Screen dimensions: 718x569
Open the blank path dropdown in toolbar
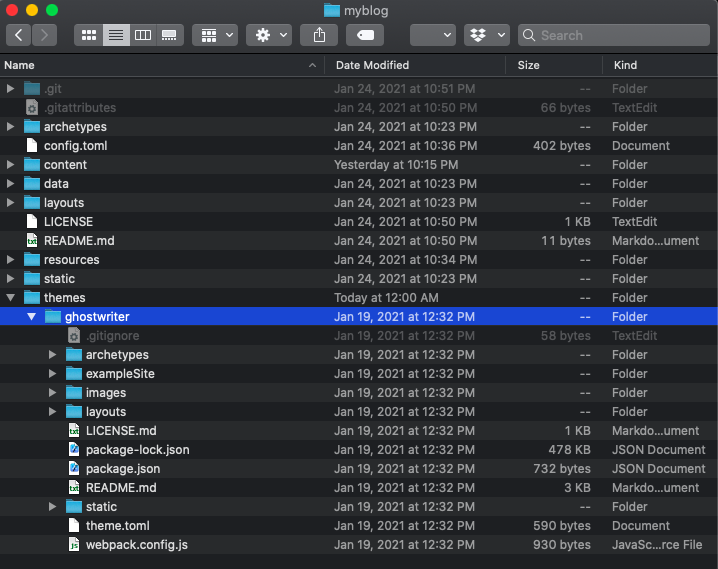[433, 35]
